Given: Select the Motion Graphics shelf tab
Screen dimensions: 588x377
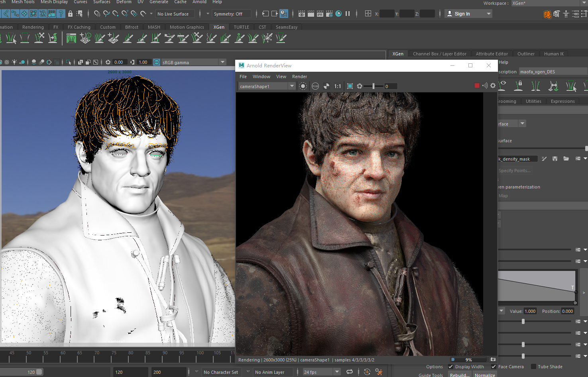Looking at the screenshot, I should (187, 27).
